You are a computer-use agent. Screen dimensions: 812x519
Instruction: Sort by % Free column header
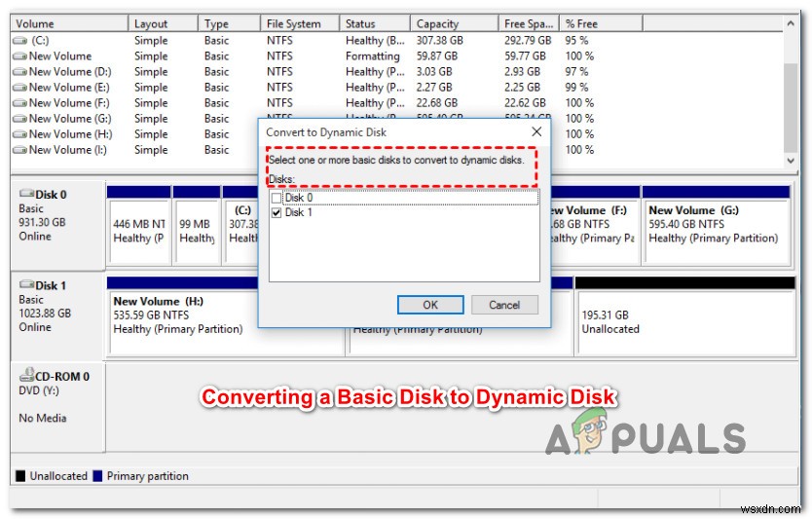pyautogui.click(x=601, y=23)
